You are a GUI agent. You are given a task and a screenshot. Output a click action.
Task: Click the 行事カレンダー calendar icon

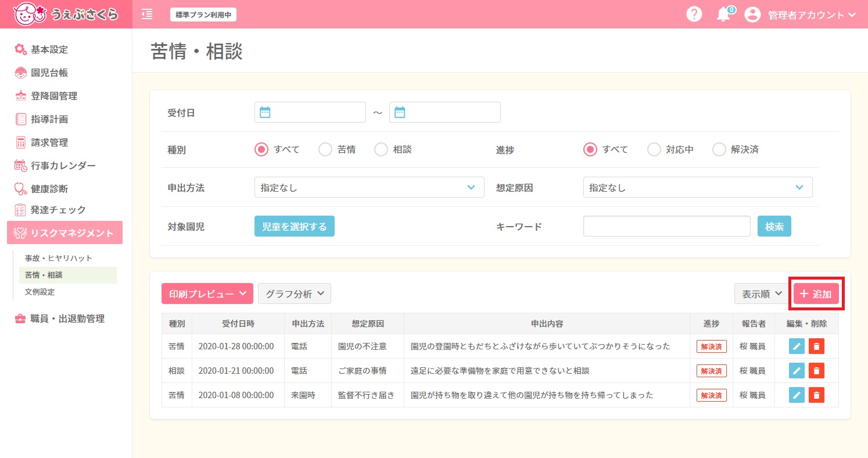pyautogui.click(x=20, y=166)
